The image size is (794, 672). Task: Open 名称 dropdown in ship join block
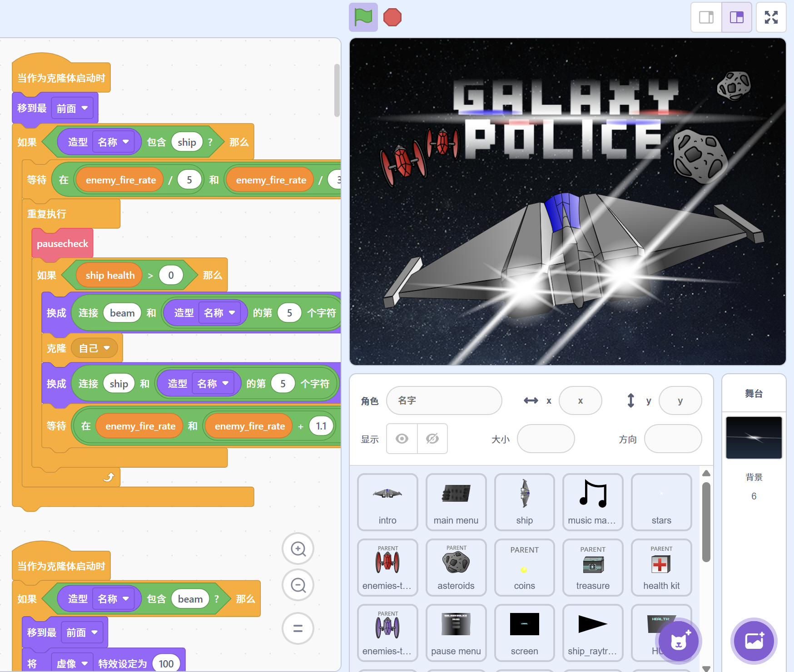[213, 384]
